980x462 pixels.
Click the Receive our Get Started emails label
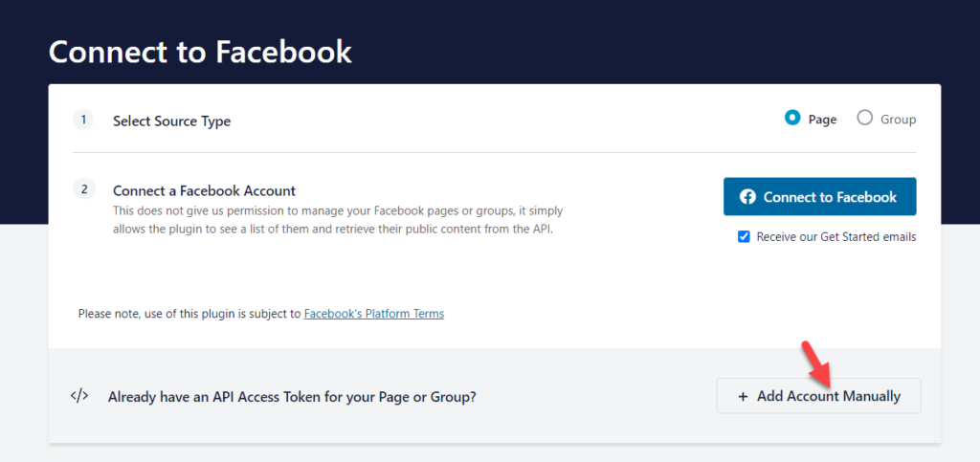tap(836, 237)
